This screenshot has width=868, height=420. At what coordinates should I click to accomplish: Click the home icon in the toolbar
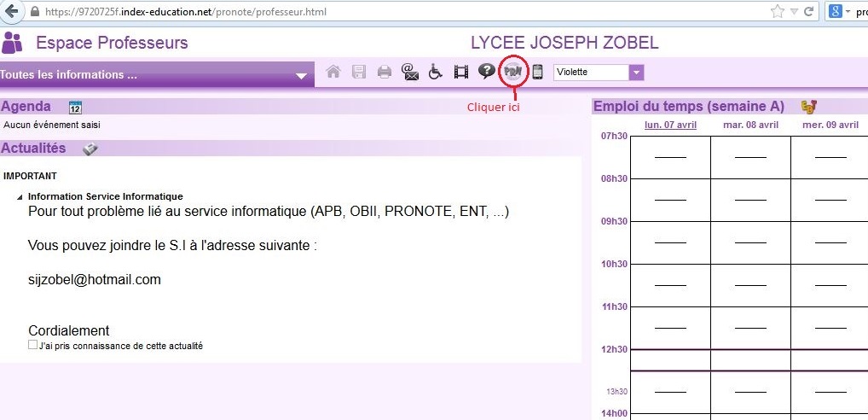coord(334,73)
